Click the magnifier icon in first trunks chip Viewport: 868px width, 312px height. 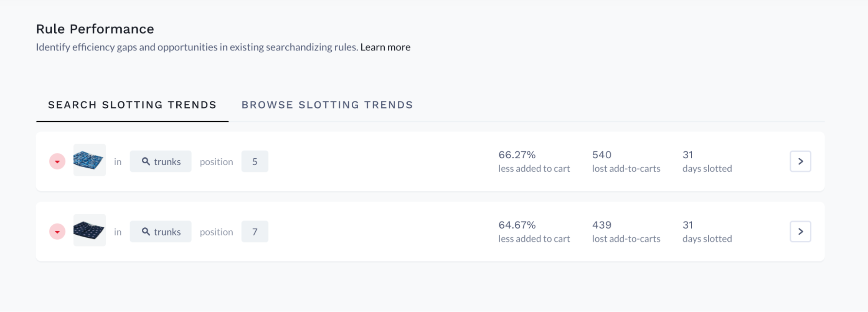point(146,161)
